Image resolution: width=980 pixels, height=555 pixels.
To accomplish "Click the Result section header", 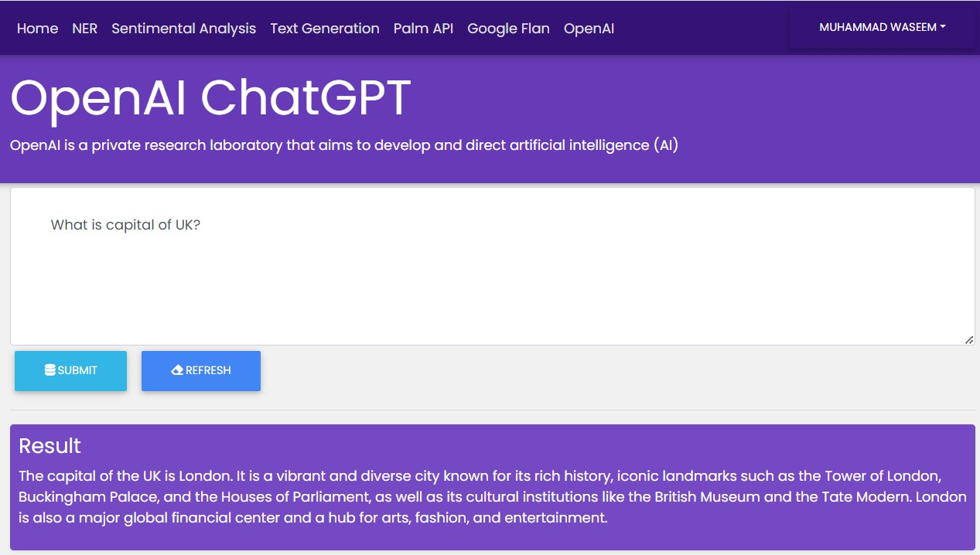I will pos(50,446).
